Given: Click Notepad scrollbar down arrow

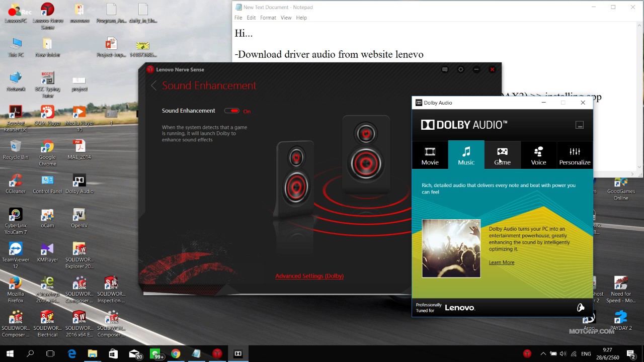Looking at the screenshot, I should [x=640, y=167].
